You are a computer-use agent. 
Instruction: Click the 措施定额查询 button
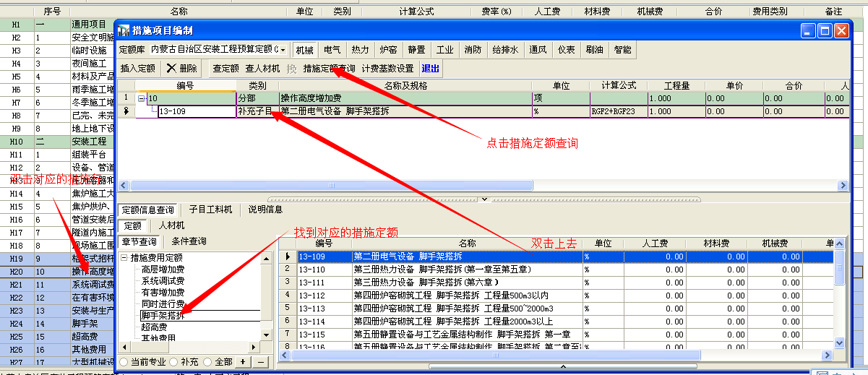click(329, 69)
